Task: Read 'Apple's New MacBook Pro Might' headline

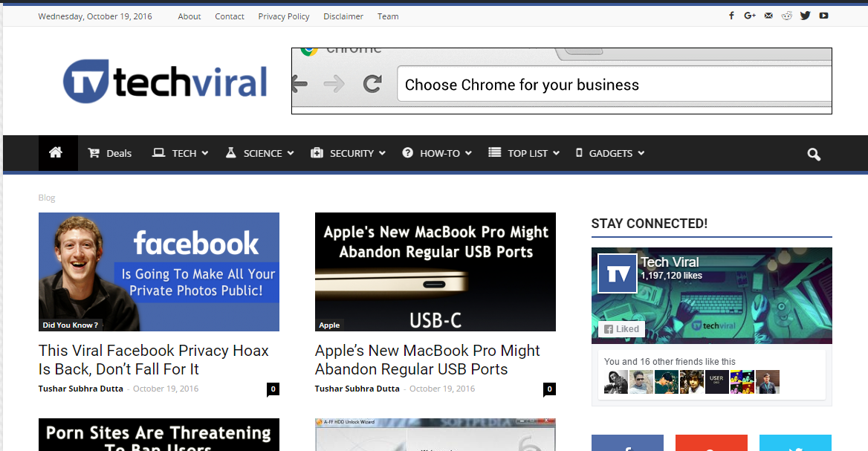Action: point(427,360)
